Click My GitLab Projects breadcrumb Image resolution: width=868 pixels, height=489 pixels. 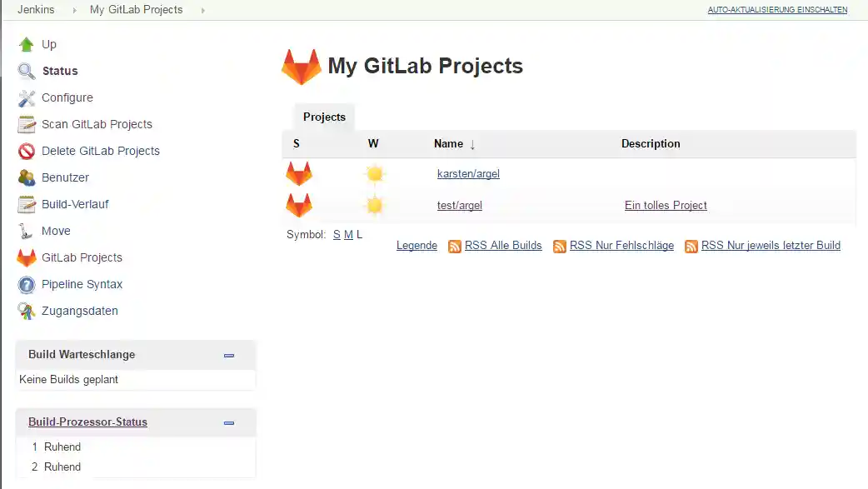136,9
